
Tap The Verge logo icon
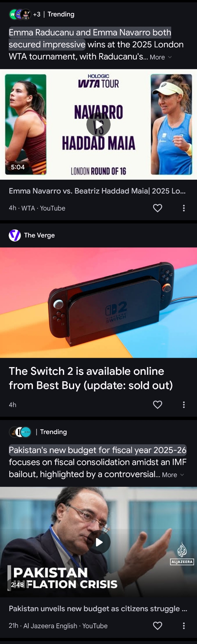tap(15, 235)
